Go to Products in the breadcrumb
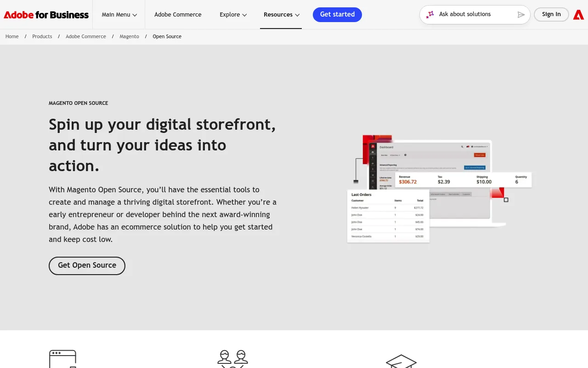Screen dimensions: 588x368 pos(42,36)
